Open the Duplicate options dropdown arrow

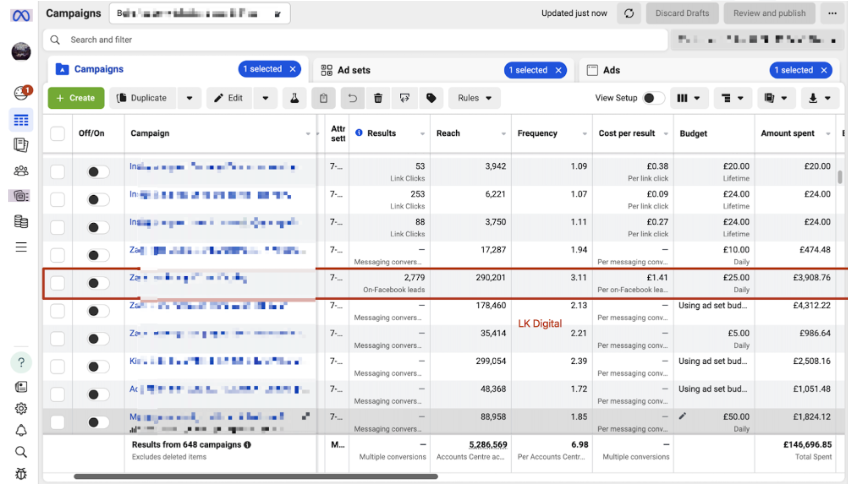[190, 98]
